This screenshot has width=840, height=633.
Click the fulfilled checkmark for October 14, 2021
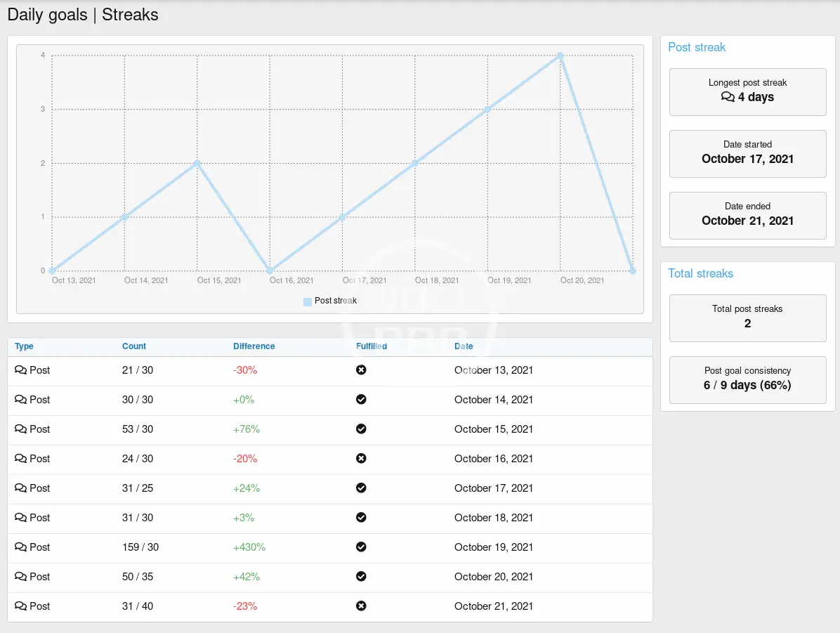point(361,400)
